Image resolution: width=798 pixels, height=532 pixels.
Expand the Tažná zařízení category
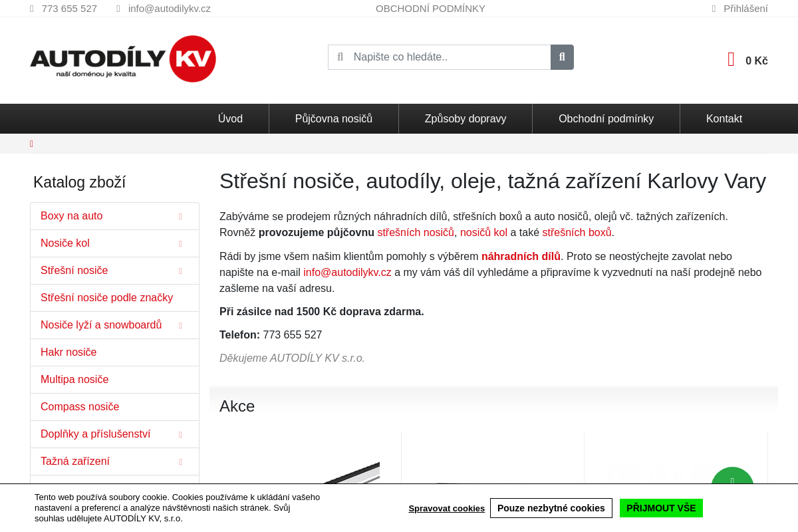click(180, 461)
